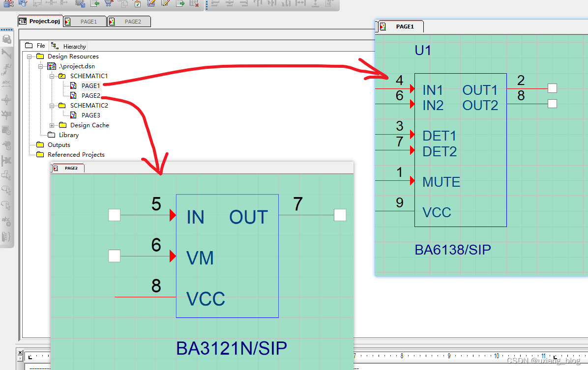Select the Auto Wire tool in left toolbar

pos(6,69)
